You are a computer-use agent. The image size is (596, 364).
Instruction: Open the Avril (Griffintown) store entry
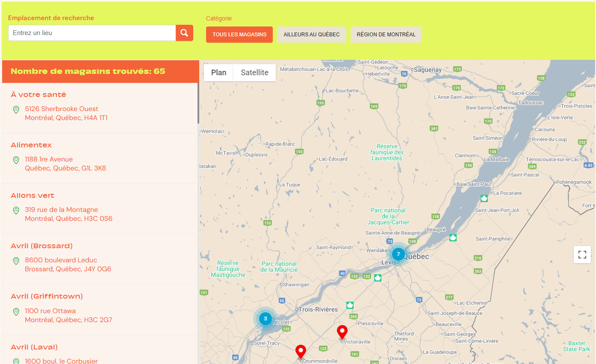[47, 296]
